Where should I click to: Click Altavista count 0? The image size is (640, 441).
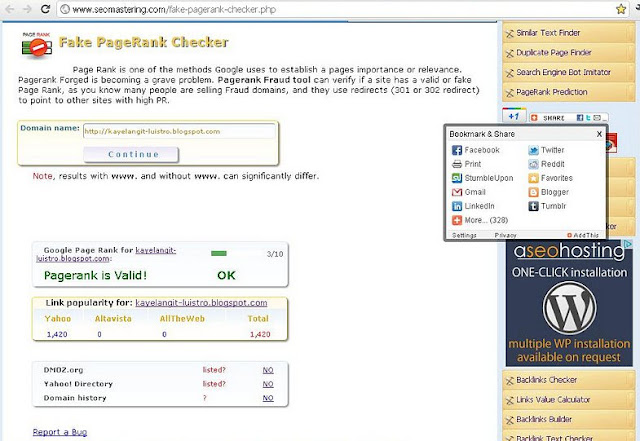[99, 334]
